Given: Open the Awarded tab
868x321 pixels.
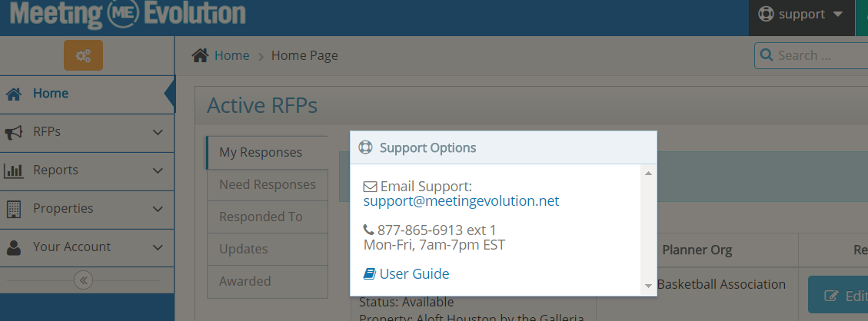Looking at the screenshot, I should (244, 281).
